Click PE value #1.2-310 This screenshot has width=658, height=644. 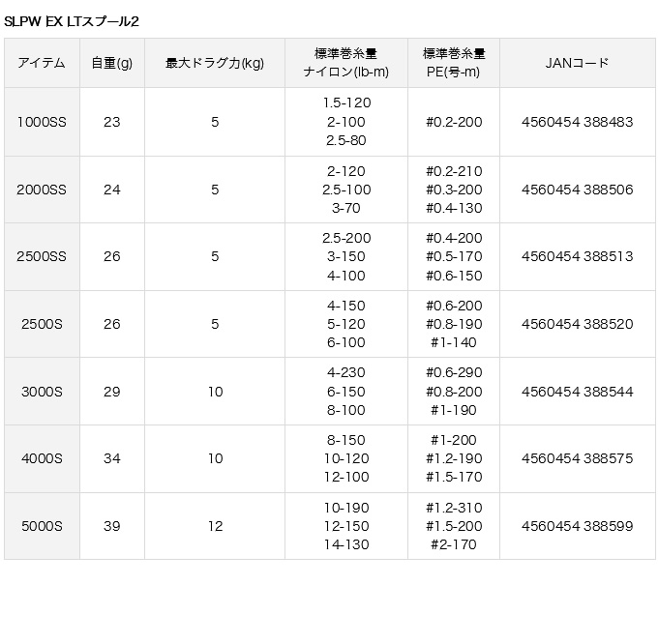454,509
